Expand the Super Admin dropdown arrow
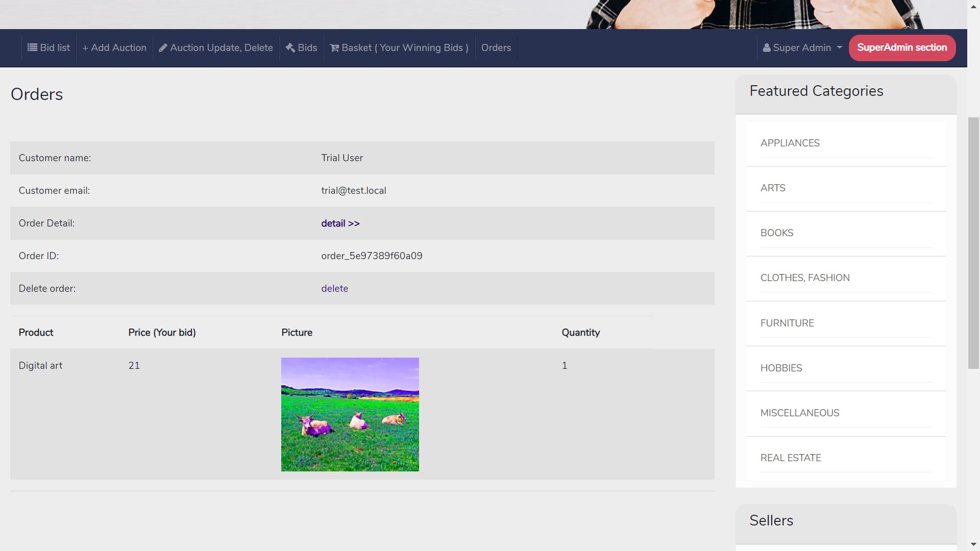 click(x=839, y=47)
